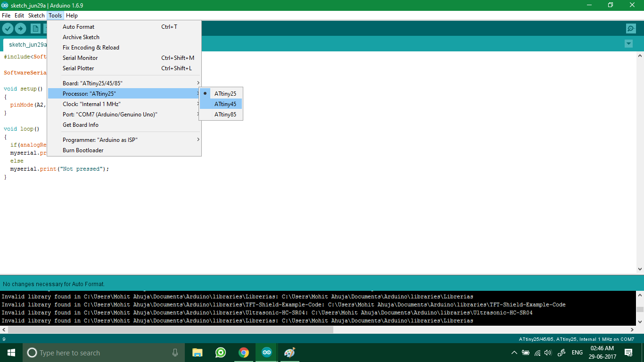Click the Verify checkmark toolbar icon

point(8,29)
